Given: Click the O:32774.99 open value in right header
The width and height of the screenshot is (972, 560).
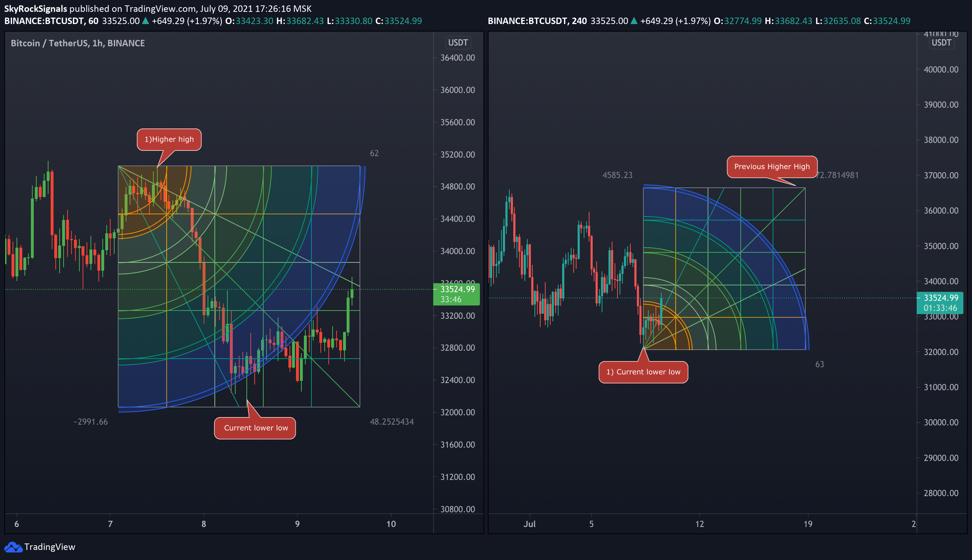Looking at the screenshot, I should [x=738, y=21].
